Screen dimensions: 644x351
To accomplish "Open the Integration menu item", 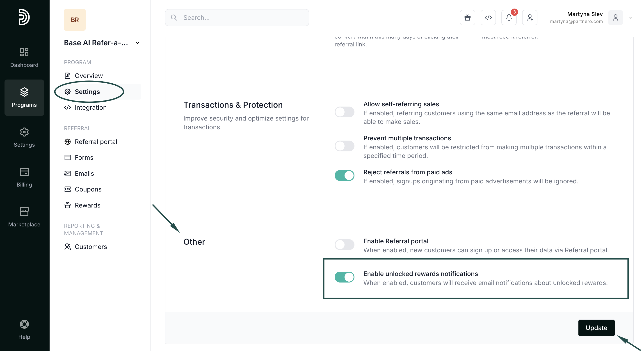I will 91,107.
